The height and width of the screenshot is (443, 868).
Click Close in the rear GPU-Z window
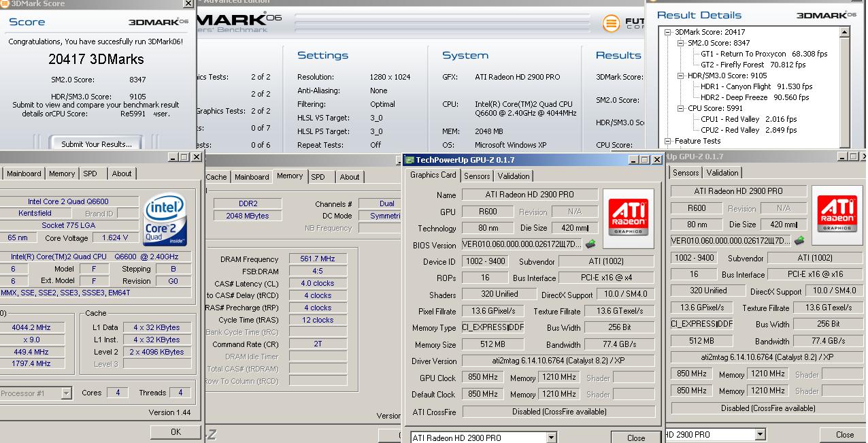coord(845,434)
